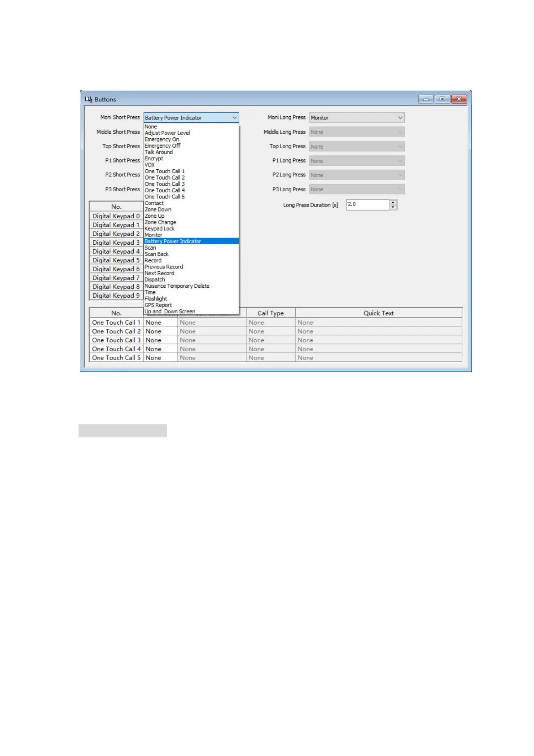This screenshot has height=756, width=534.
Task: Select One Touch Call 2 list option
Action: coord(191,177)
